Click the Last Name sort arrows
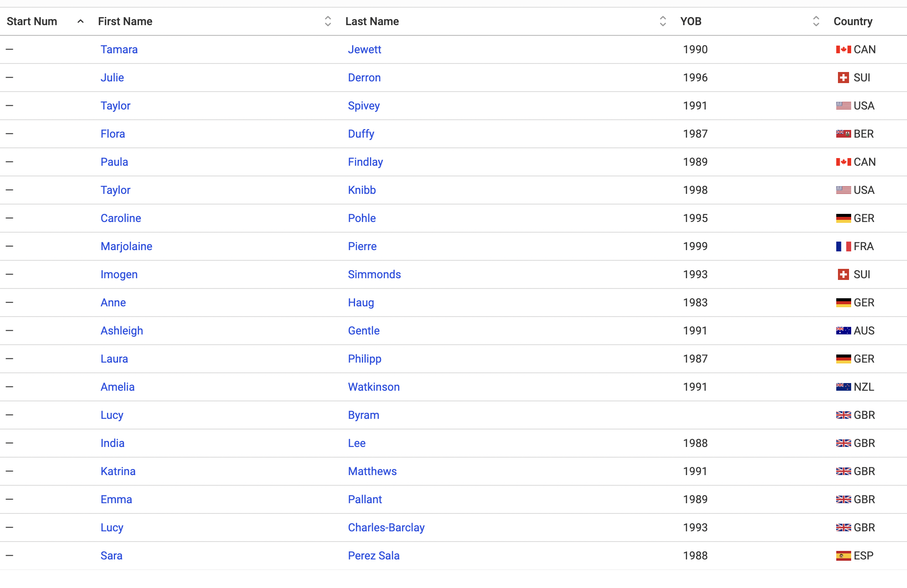 pos(663,21)
